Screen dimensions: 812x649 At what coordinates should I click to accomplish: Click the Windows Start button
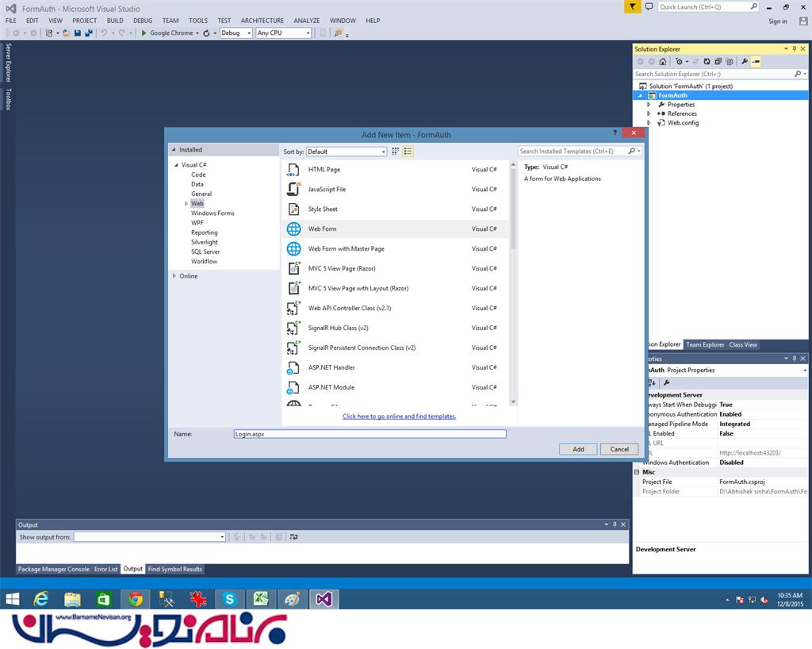[12, 599]
